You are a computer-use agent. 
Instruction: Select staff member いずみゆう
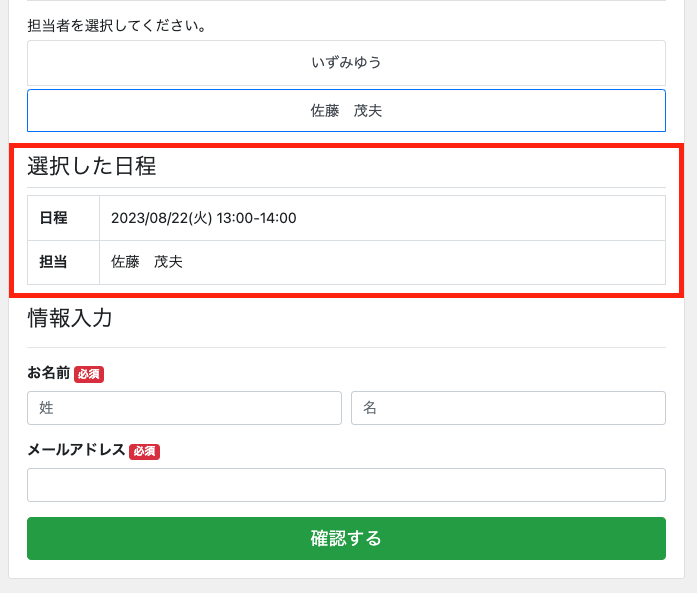tap(346, 62)
